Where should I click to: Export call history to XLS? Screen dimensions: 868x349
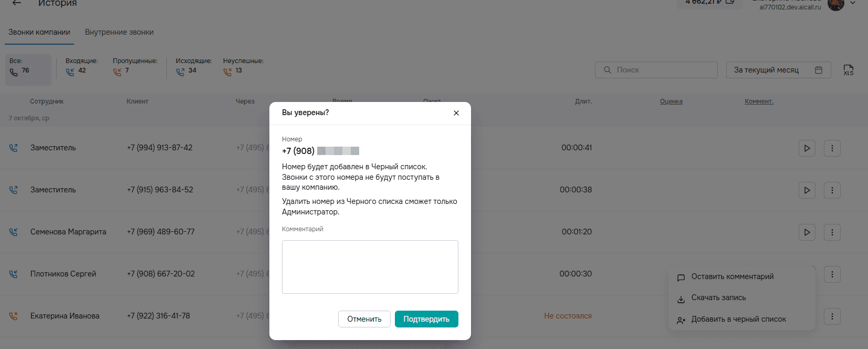pos(849,70)
